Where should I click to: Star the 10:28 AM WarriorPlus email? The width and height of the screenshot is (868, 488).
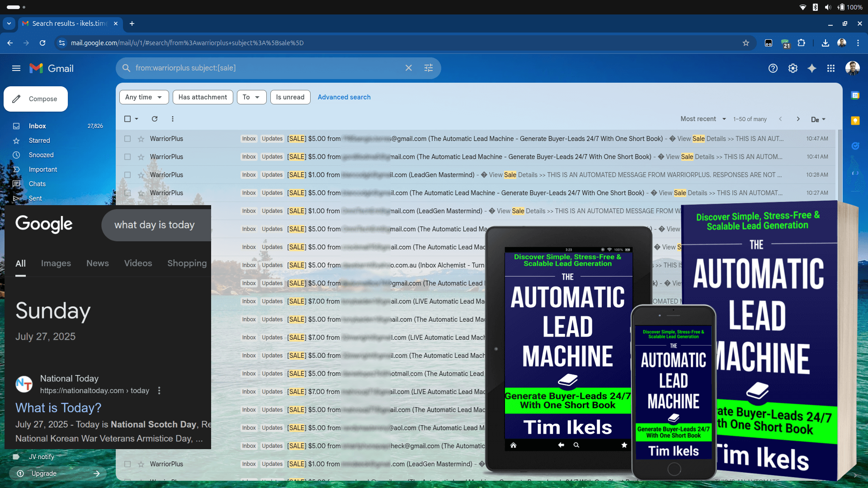click(x=141, y=175)
